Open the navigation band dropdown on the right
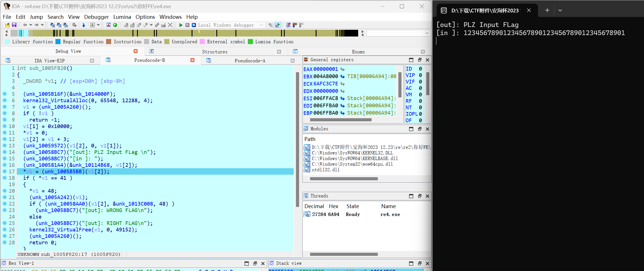This screenshot has width=644, height=271. click(427, 33)
